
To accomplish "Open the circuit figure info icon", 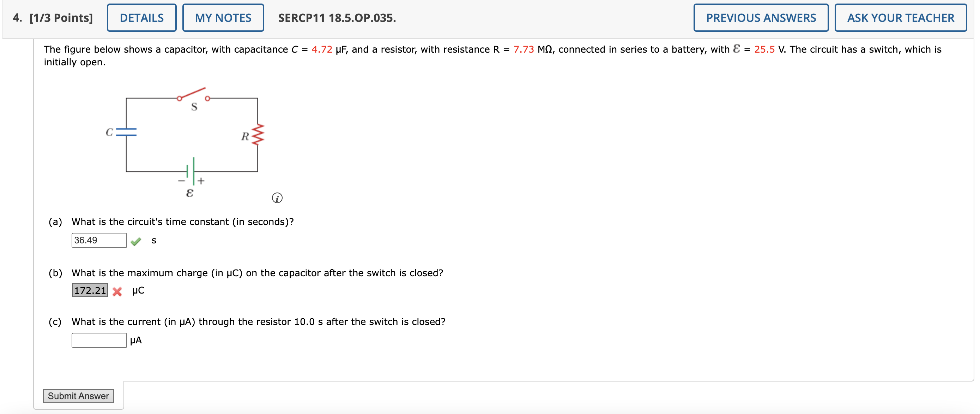I will point(277,199).
